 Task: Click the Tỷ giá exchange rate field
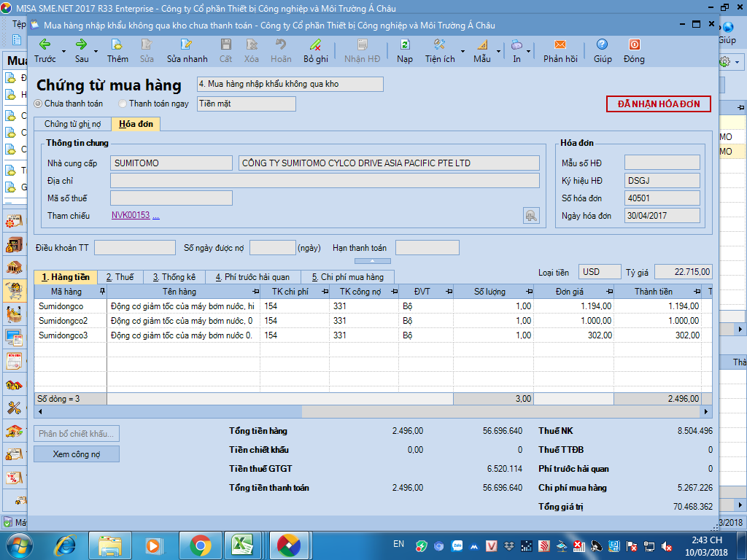[x=683, y=272]
